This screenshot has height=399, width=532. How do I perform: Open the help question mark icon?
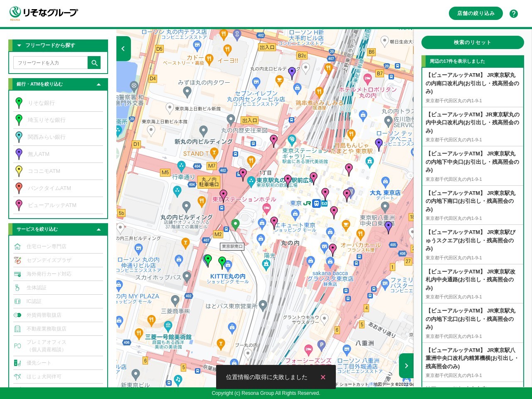514,14
